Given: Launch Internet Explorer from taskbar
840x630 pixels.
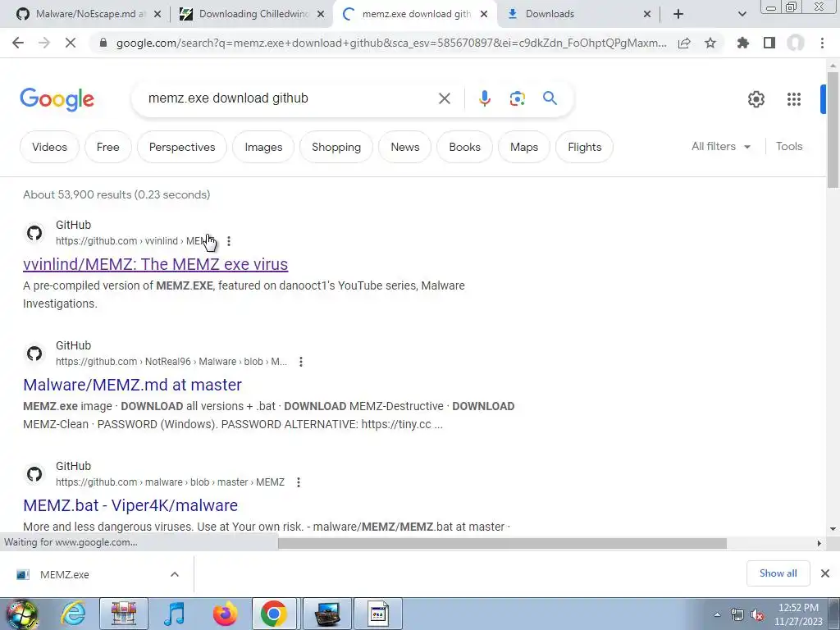Looking at the screenshot, I should click(72, 614).
